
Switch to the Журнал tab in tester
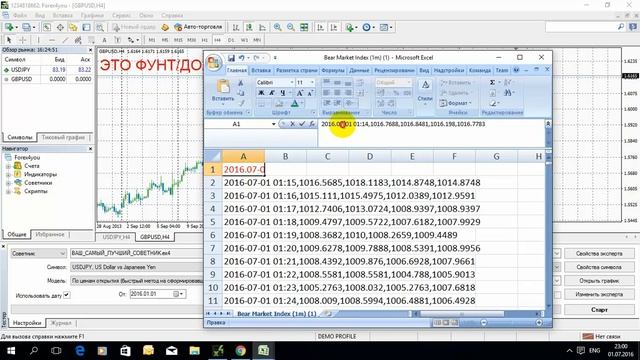tap(61, 323)
